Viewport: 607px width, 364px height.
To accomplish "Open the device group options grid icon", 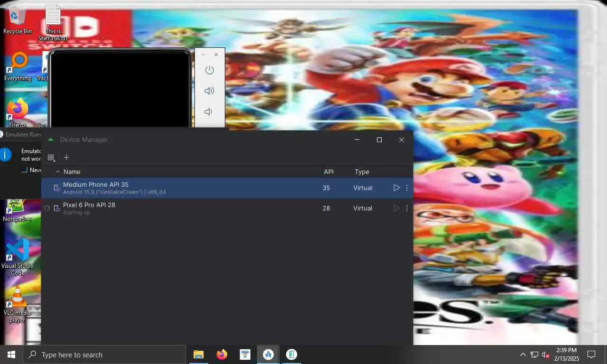I will pyautogui.click(x=51, y=157).
